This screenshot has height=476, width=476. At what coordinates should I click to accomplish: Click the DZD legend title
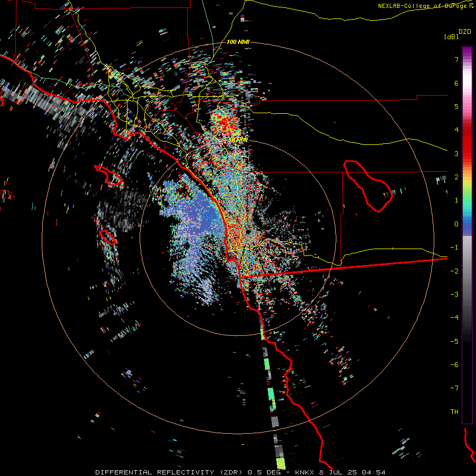(x=465, y=32)
